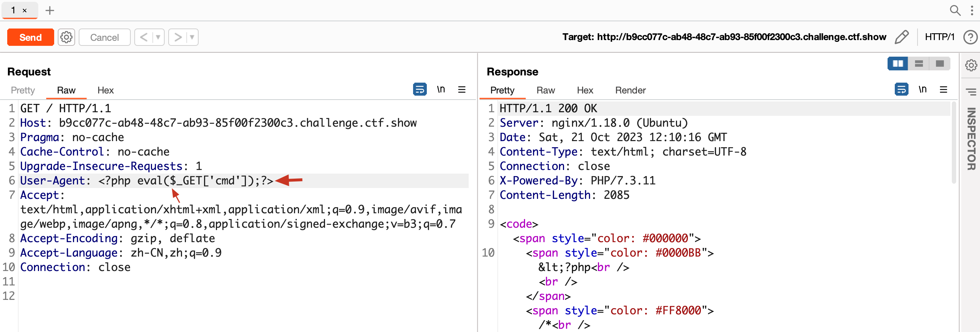Click Server: nginx/1.18.0 response header
The height and width of the screenshot is (332, 980).
click(594, 123)
